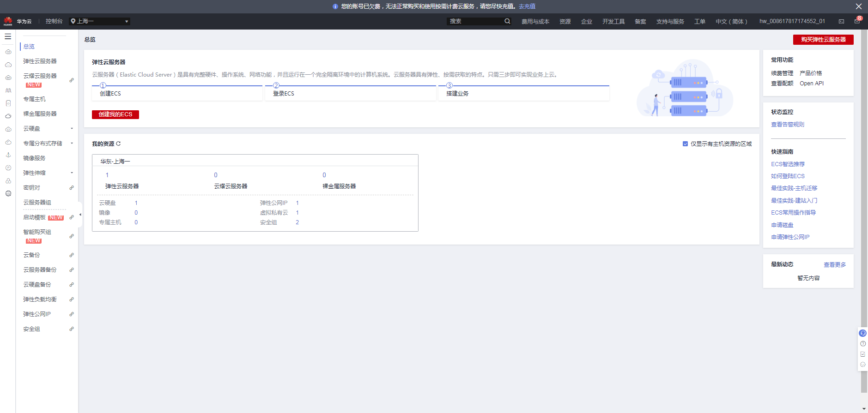Viewport: 868px width, 413px height.
Task: Click the 弹性云服务器 count 1
Action: [x=107, y=175]
